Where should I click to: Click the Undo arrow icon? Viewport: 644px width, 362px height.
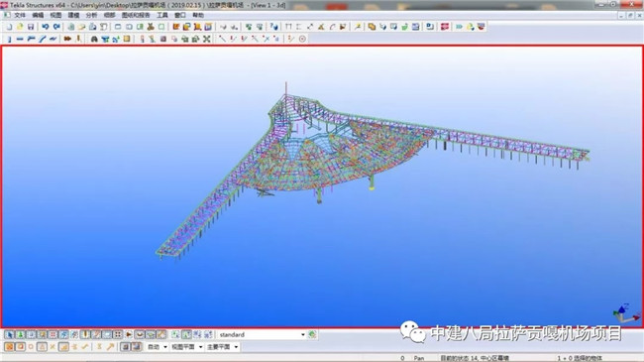[x=46, y=27]
